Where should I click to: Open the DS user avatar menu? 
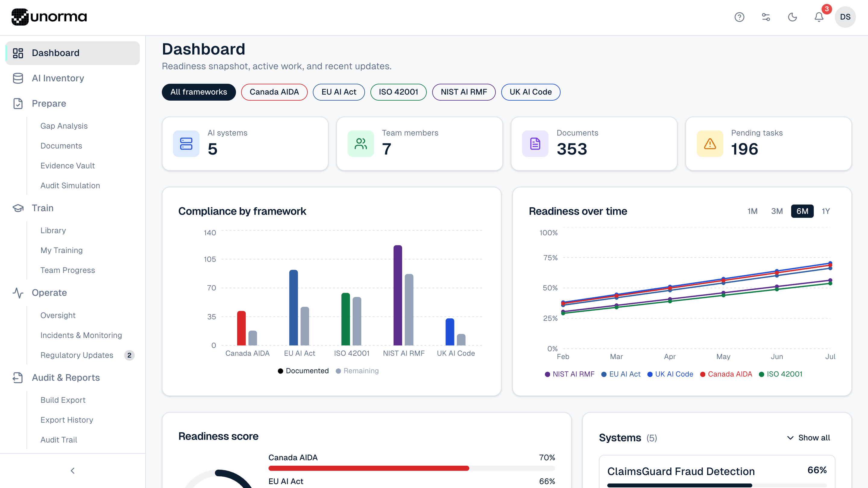pyautogui.click(x=845, y=17)
